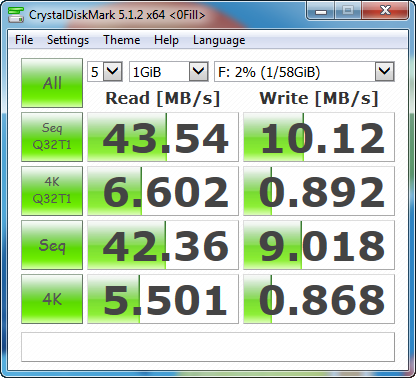Click the Seq Q32T1 read result 43.54
The height and width of the screenshot is (378, 416).
pos(163,137)
